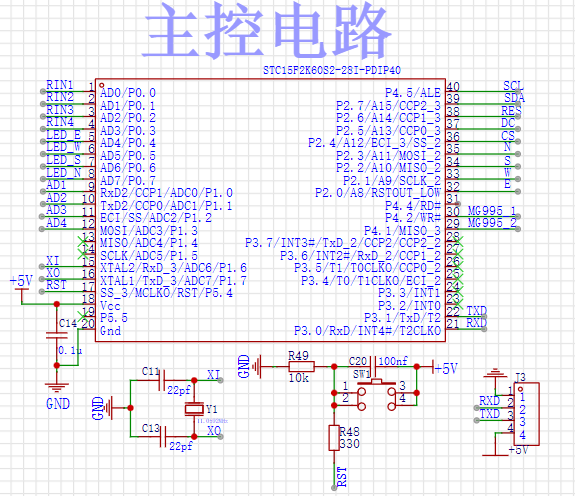The image size is (575, 496).
Task: Click the no-connect X at pin 13
Action: coord(83,242)
